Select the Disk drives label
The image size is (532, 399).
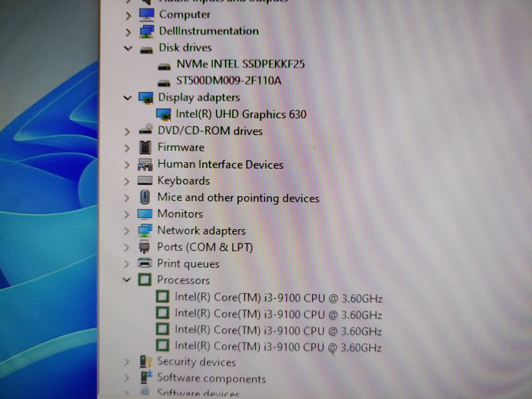185,48
